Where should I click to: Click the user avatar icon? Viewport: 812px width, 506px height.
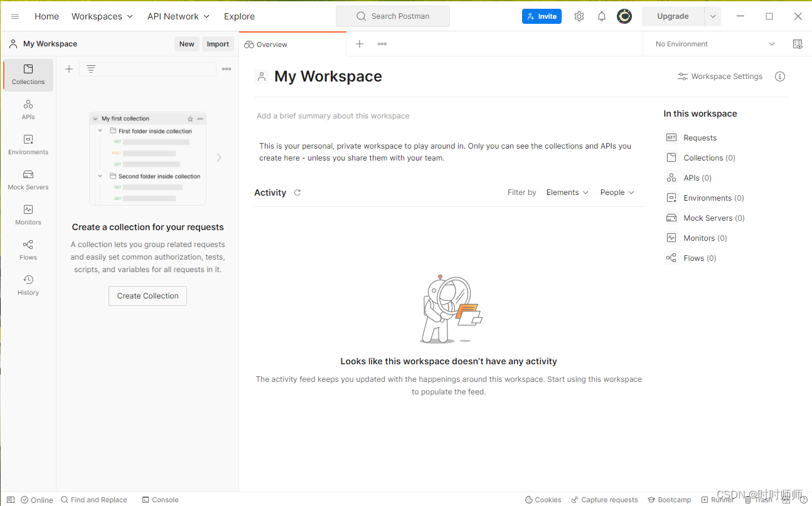[x=624, y=16]
